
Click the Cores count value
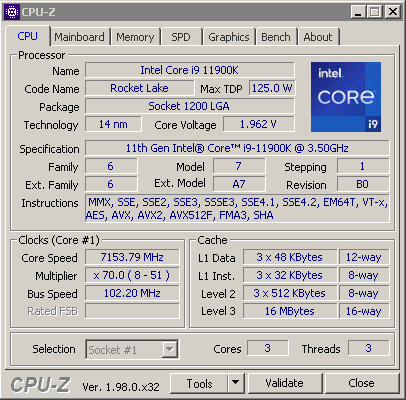[x=268, y=348]
